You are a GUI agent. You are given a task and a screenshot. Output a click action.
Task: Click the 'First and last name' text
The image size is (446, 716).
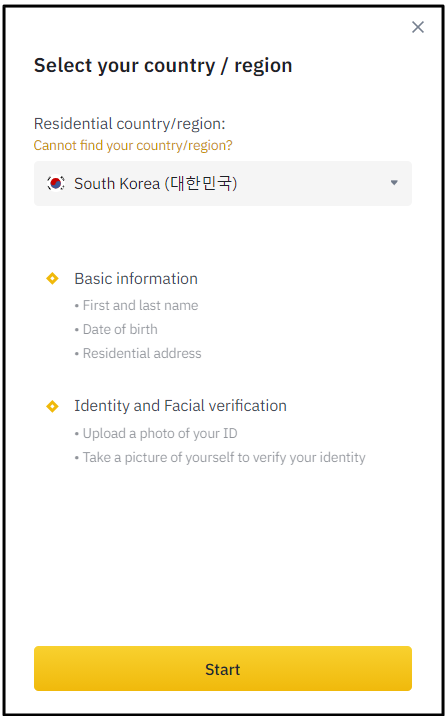point(140,305)
